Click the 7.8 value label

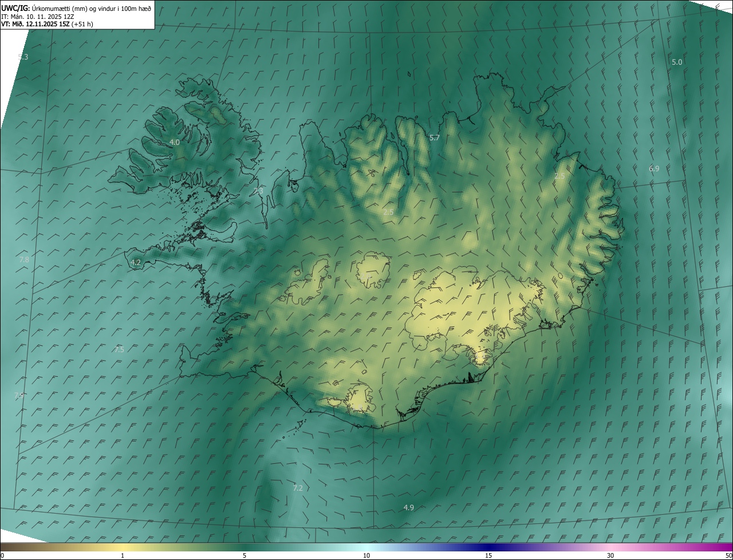[x=24, y=259]
